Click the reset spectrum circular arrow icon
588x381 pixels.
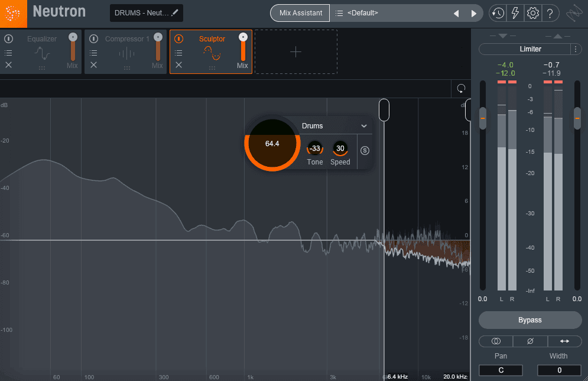click(x=461, y=89)
